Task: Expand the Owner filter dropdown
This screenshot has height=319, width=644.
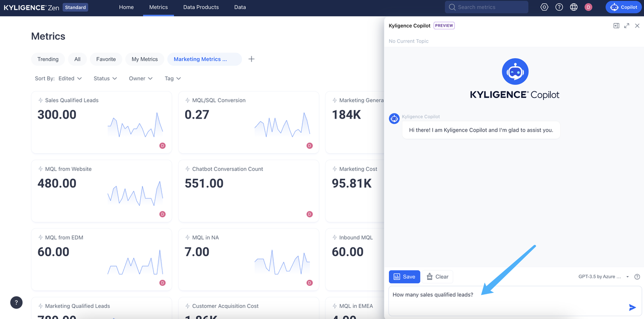Action: click(x=140, y=78)
